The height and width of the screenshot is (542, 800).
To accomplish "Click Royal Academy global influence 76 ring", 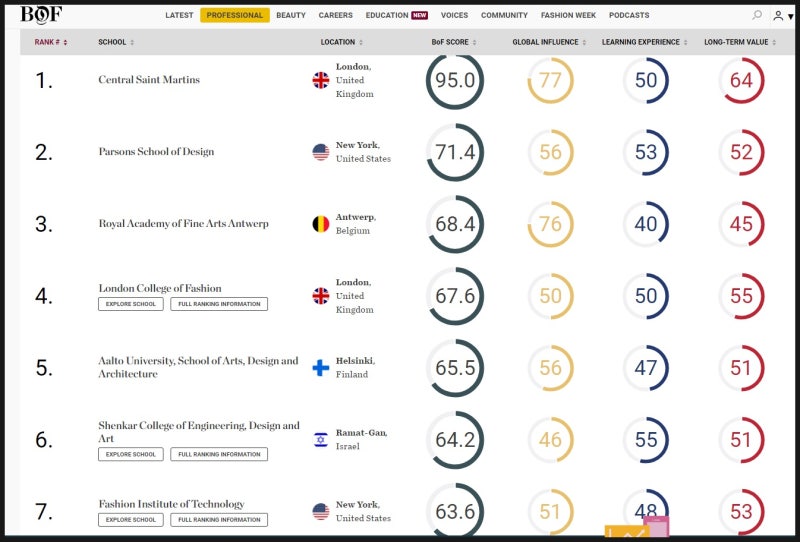I will coord(551,224).
